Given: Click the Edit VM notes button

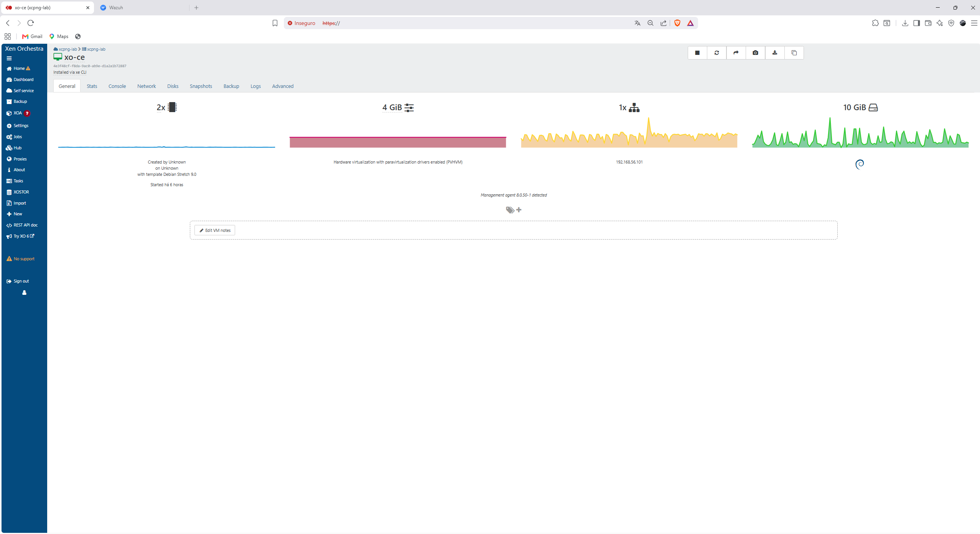Looking at the screenshot, I should click(215, 230).
